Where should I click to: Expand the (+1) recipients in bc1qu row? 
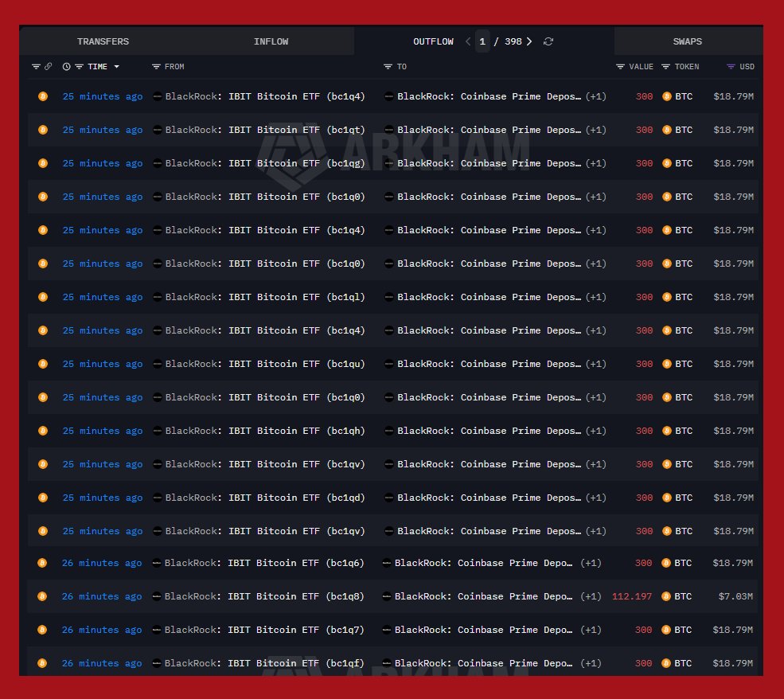tap(596, 364)
